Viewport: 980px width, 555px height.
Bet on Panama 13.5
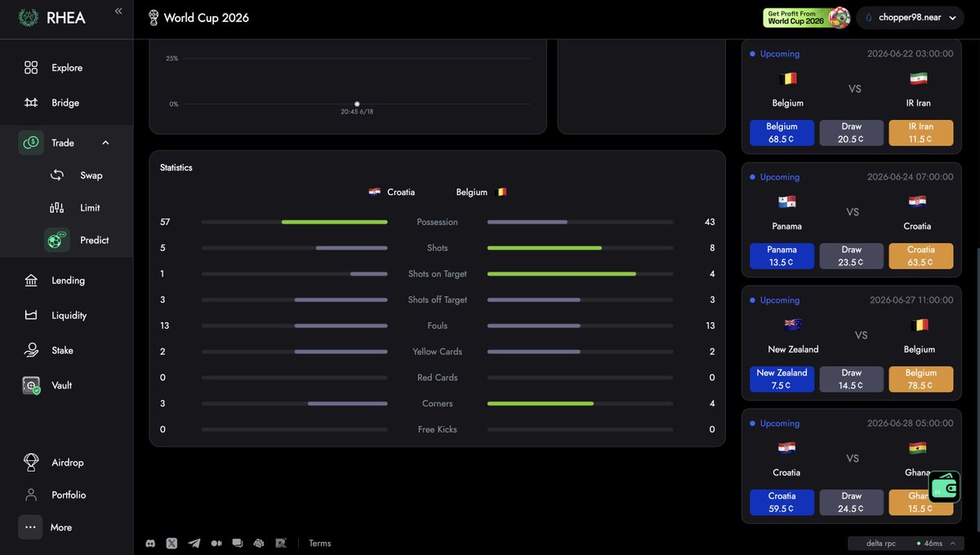(782, 256)
